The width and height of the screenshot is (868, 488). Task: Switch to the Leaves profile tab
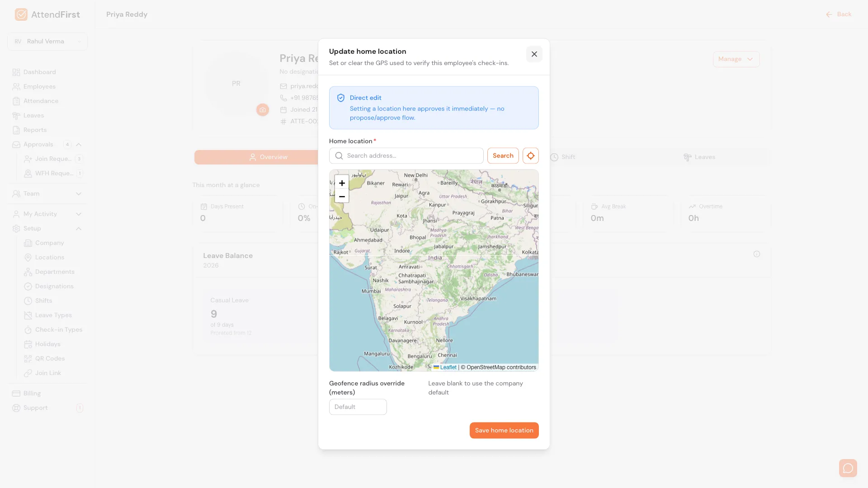pyautogui.click(x=699, y=157)
